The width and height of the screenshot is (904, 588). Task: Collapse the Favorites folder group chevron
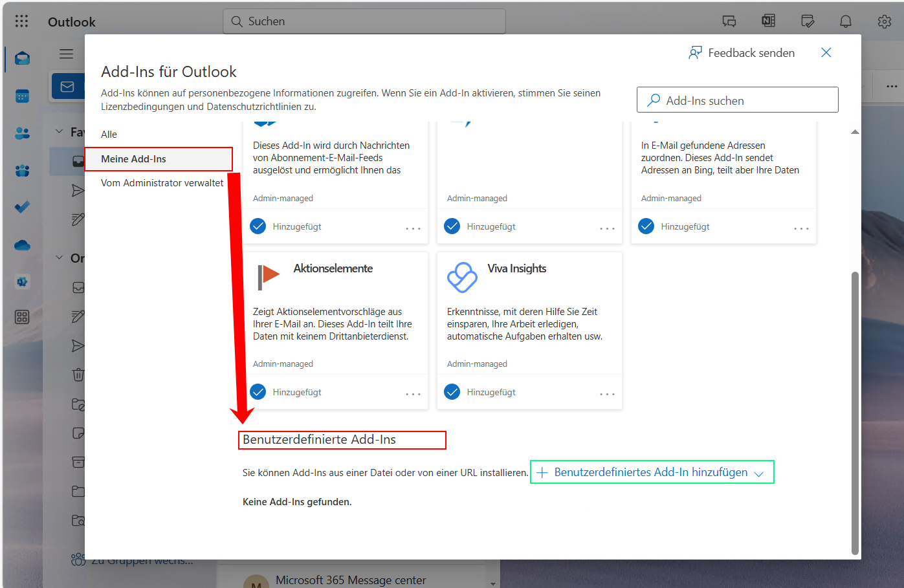[x=59, y=131]
